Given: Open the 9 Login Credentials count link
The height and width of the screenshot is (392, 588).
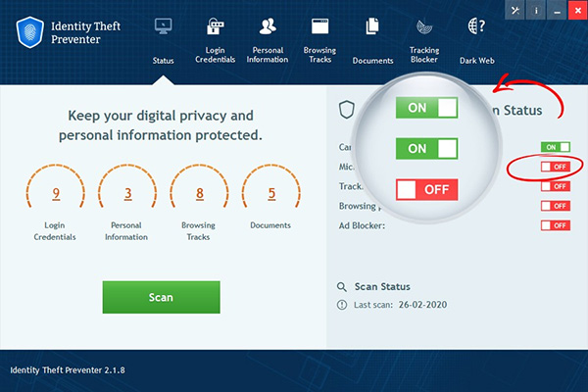Looking at the screenshot, I should pyautogui.click(x=56, y=193).
